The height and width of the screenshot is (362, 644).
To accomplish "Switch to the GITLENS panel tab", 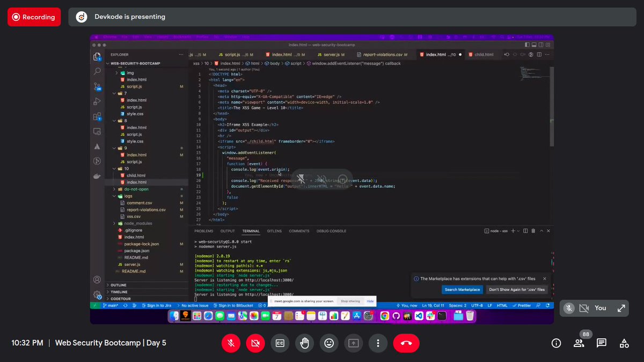I will pos(274,231).
